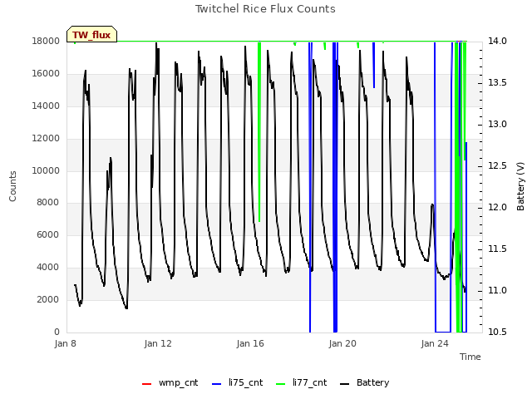The image size is (532, 399).
Task: Click the TW_flux label box
Action: (x=91, y=34)
